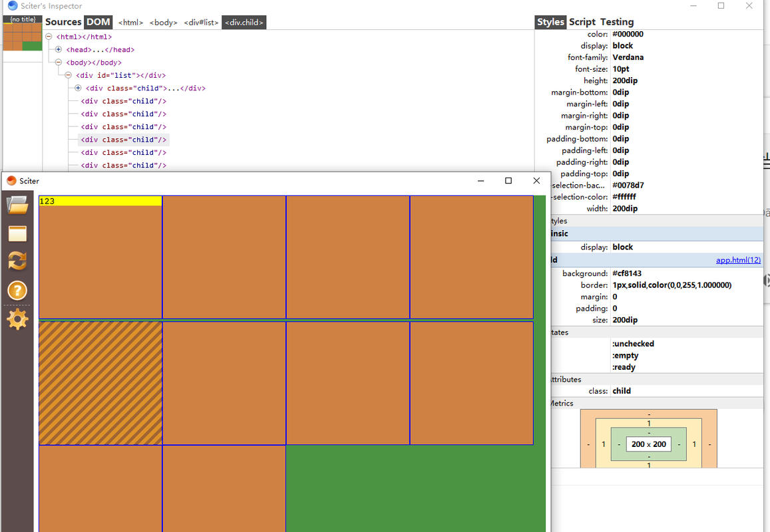770x532 pixels.
Task: Click the 200 x 200 metrics box
Action: point(649,444)
